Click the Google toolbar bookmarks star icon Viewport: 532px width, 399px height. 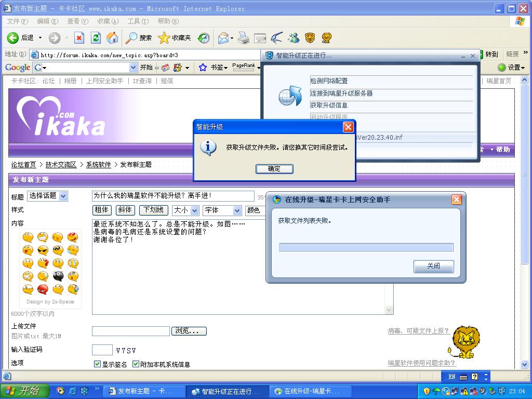point(203,68)
